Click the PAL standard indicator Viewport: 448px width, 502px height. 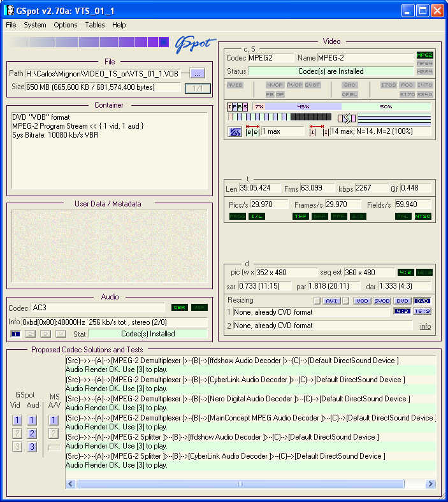point(403,217)
